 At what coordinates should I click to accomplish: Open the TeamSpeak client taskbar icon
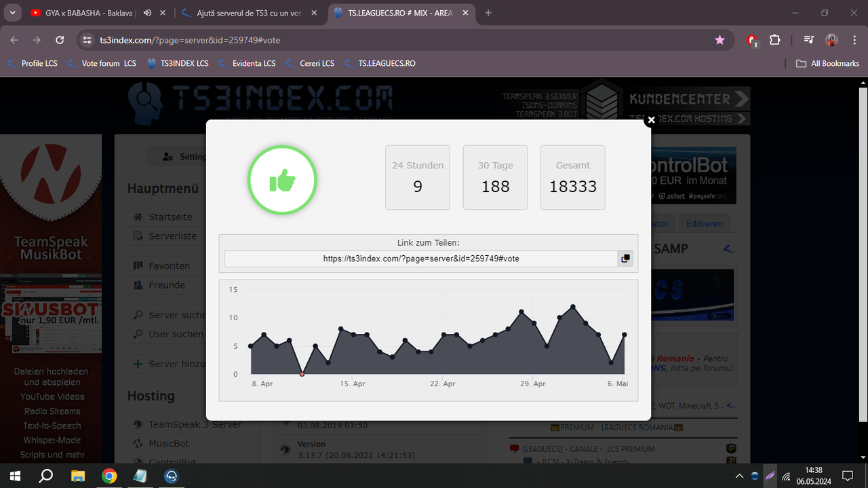click(x=172, y=476)
